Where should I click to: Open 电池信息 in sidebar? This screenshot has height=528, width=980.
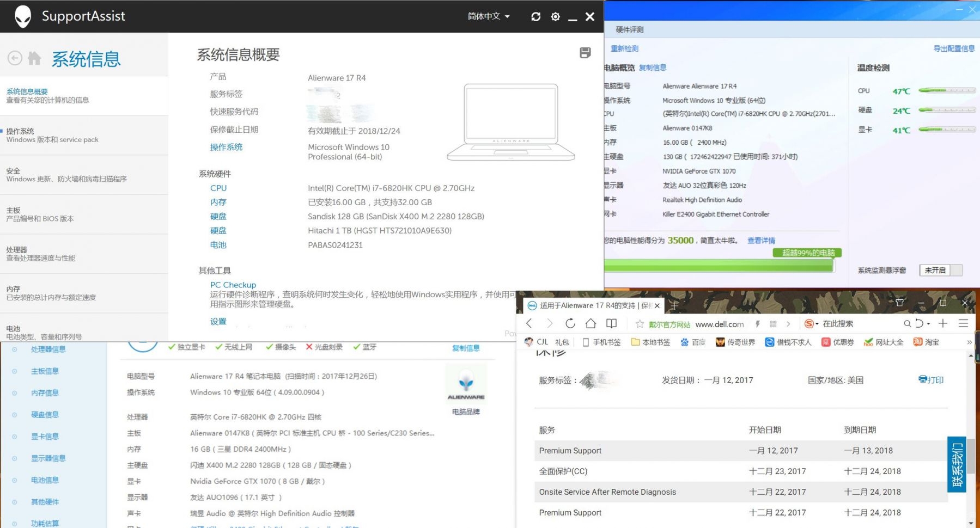tap(45, 480)
